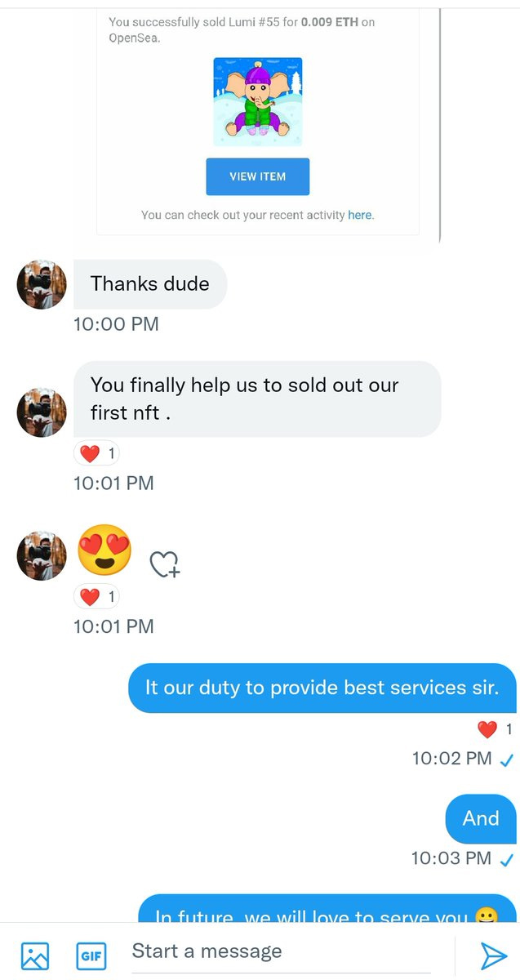The width and height of the screenshot is (520, 980).
Task: Open the "here" recent activity link
Action: pyautogui.click(x=360, y=215)
